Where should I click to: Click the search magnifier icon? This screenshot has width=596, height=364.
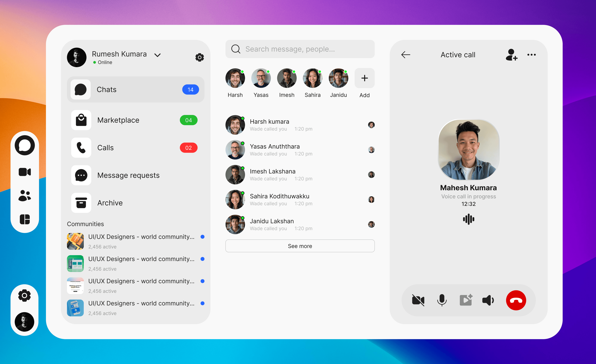pyautogui.click(x=236, y=49)
